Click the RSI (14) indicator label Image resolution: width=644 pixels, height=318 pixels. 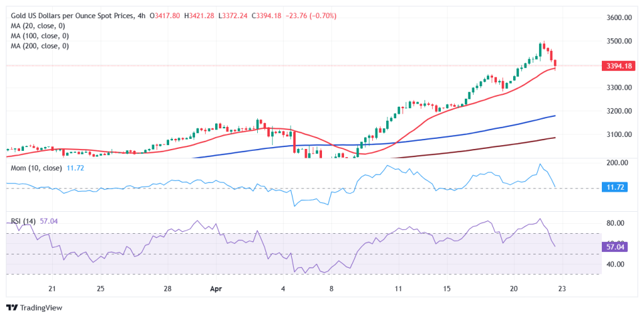23,221
